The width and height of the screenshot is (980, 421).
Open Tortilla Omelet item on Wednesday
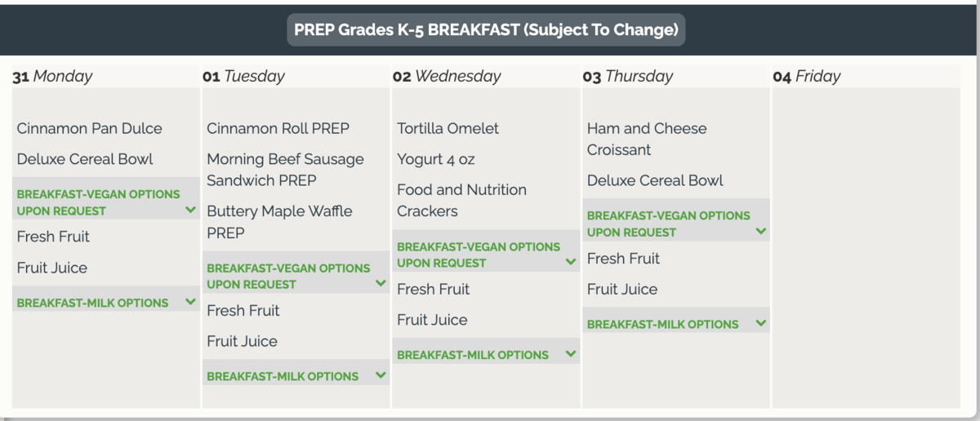click(448, 128)
